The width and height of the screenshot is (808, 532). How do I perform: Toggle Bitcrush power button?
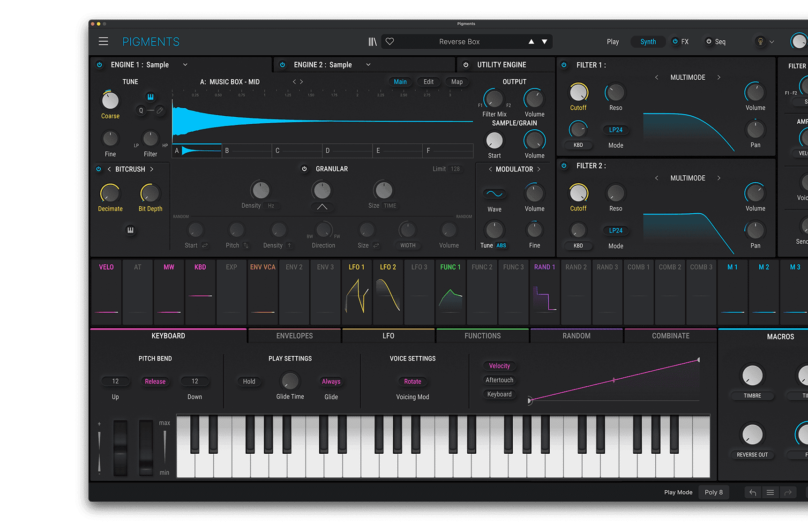point(98,169)
